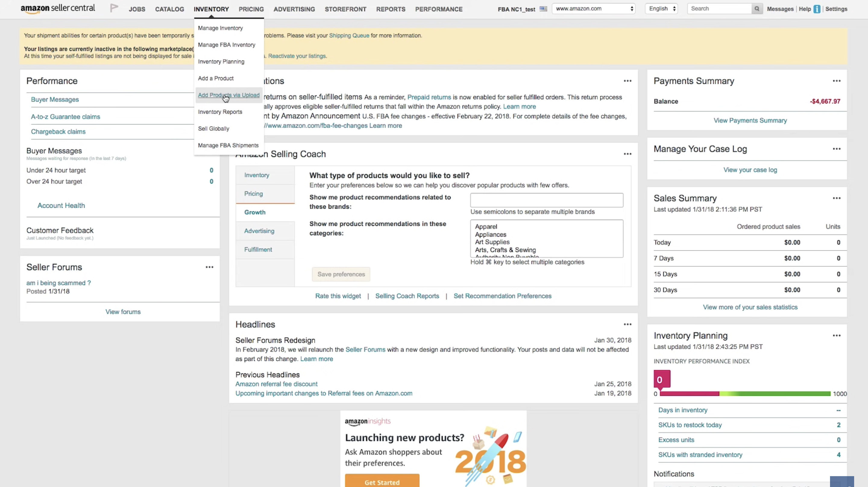
Task: Click the Inventory Performance Index color bar
Action: pos(745,394)
